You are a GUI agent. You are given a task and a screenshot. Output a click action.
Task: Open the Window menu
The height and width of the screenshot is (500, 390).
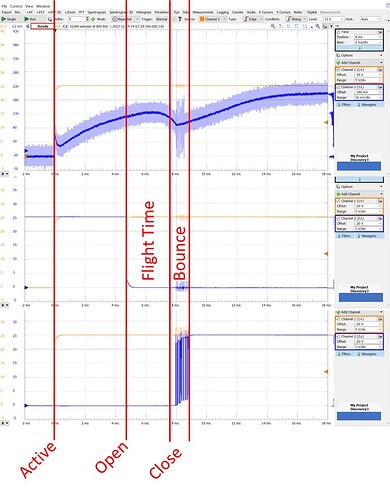click(x=43, y=6)
